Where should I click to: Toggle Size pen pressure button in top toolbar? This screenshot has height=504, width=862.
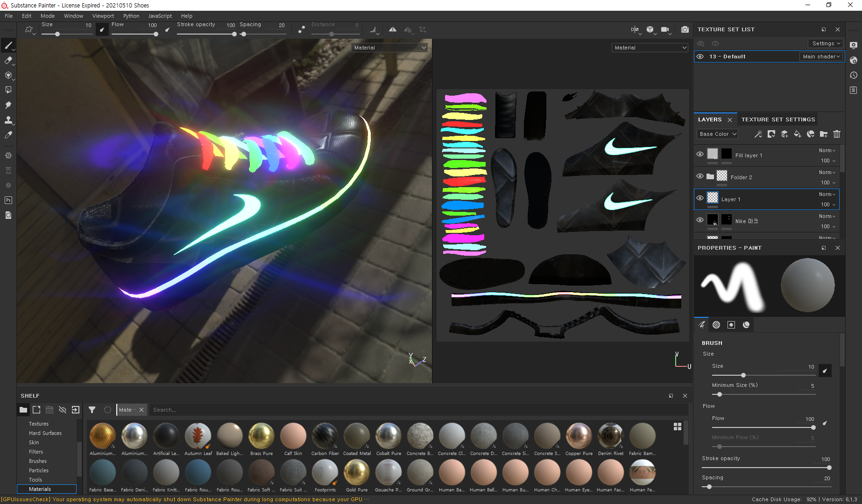pos(102,29)
